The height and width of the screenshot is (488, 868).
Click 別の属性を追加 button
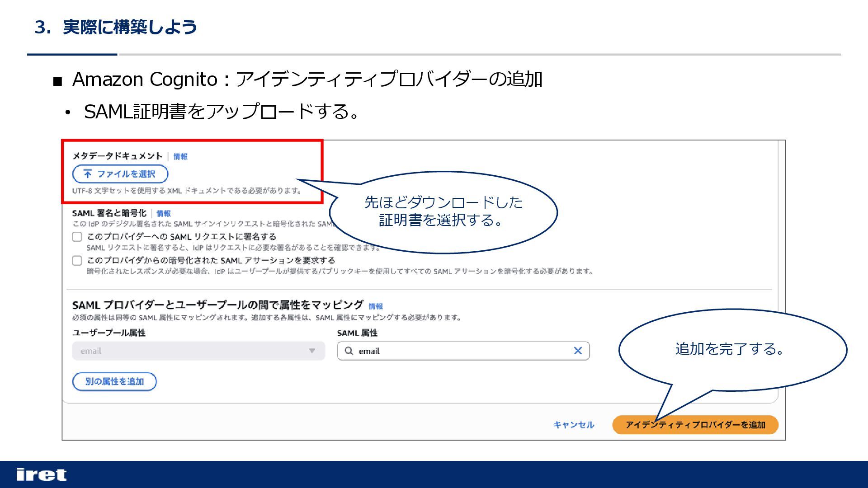click(114, 381)
